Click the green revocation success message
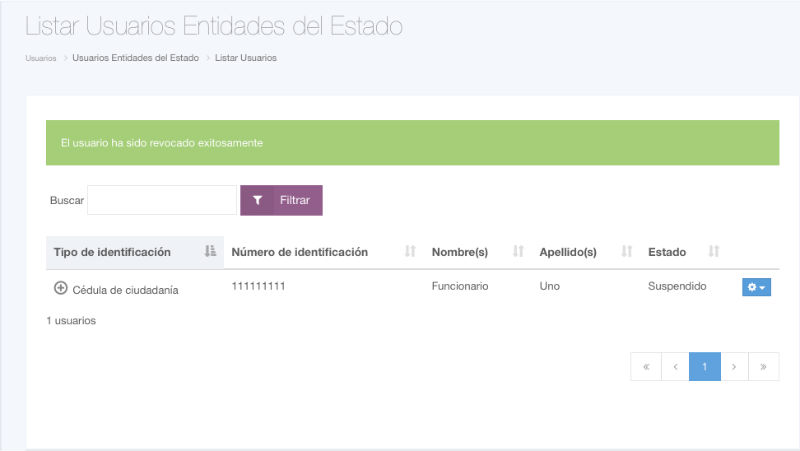 click(x=412, y=143)
